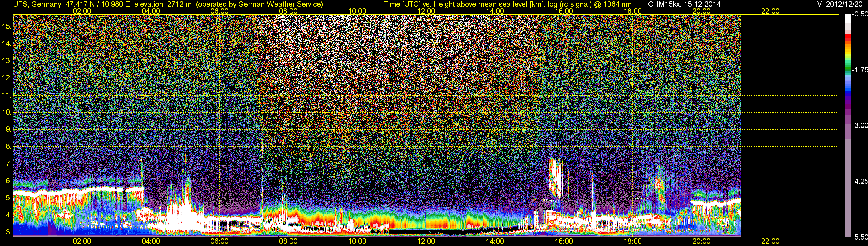This screenshot has width=868, height=246.
Task: Click the instrument label 'CHM15kx: 15-12-2014'
Action: coord(684,4)
